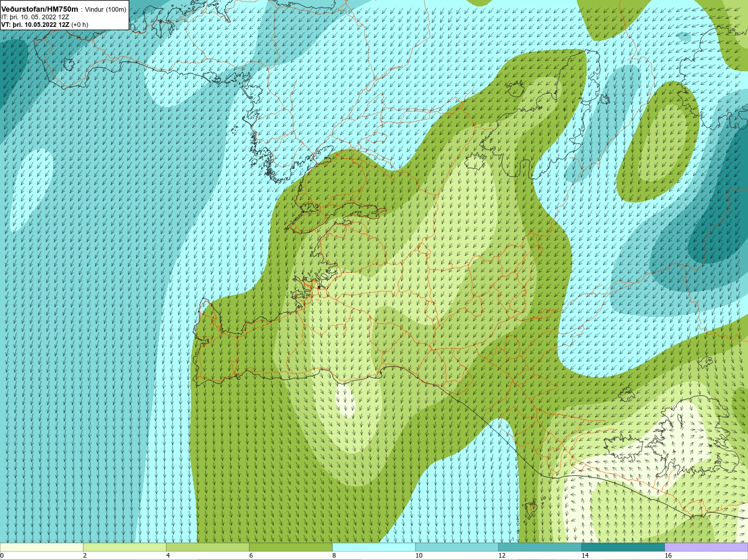Click the legend tick label "14"
The image size is (748, 560).
tap(585, 555)
